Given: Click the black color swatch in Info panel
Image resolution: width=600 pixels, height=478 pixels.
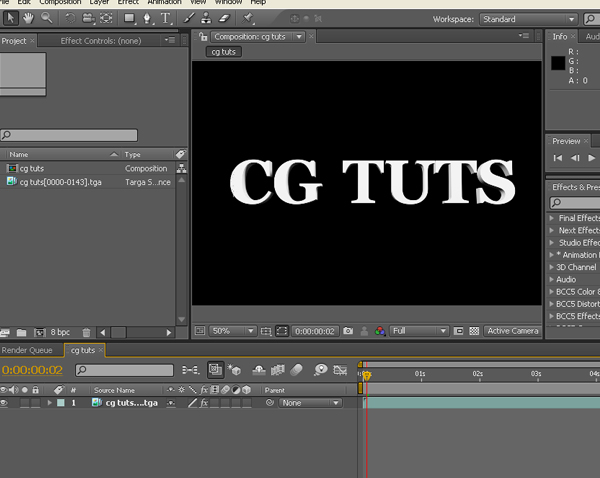Looking at the screenshot, I should (559, 64).
